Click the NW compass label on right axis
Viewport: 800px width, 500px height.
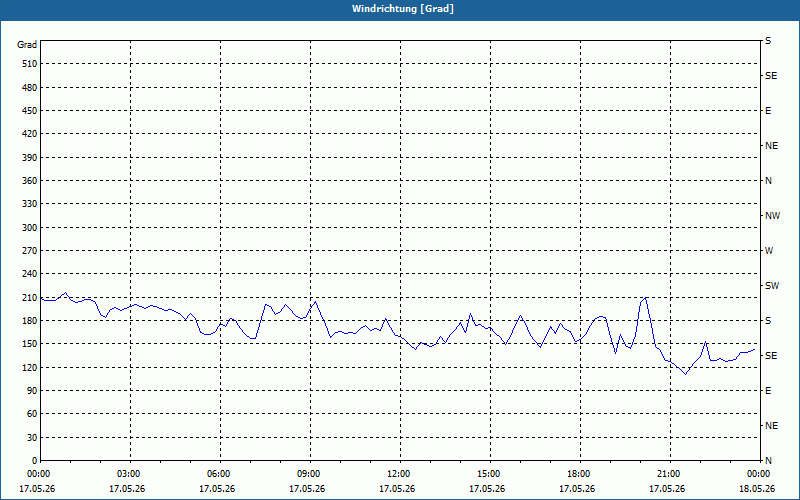(x=772, y=216)
